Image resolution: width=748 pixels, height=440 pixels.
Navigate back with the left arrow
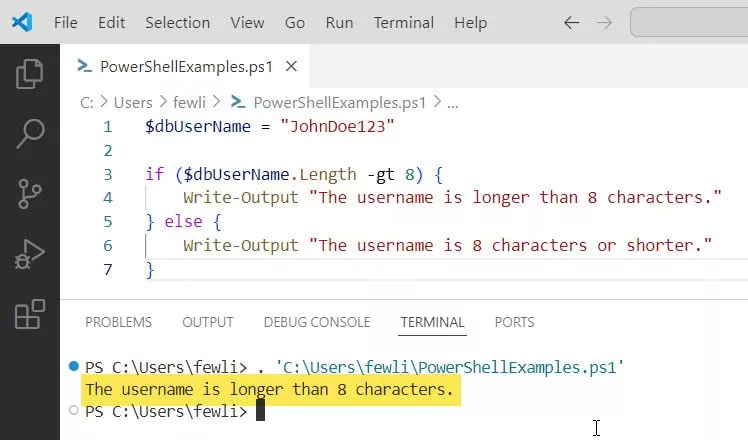pos(571,22)
